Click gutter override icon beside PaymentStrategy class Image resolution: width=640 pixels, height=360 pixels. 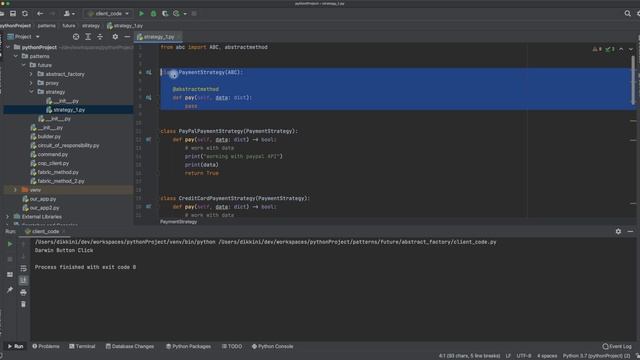coord(149,72)
